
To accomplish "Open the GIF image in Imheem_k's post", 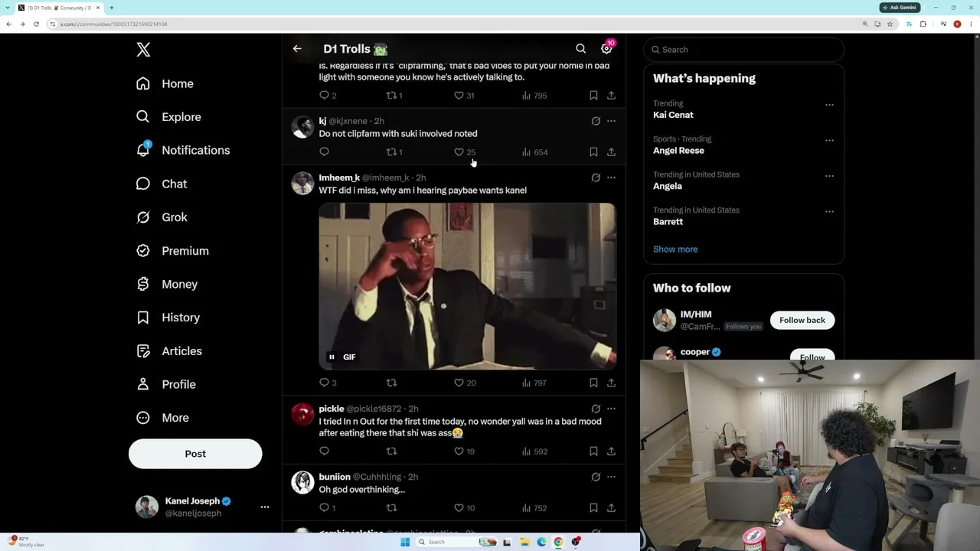I will (x=468, y=286).
